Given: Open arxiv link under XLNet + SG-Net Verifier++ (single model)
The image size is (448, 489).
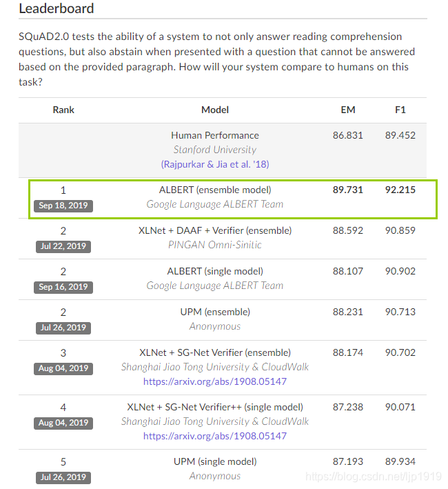Looking at the screenshot, I should coord(215,436).
